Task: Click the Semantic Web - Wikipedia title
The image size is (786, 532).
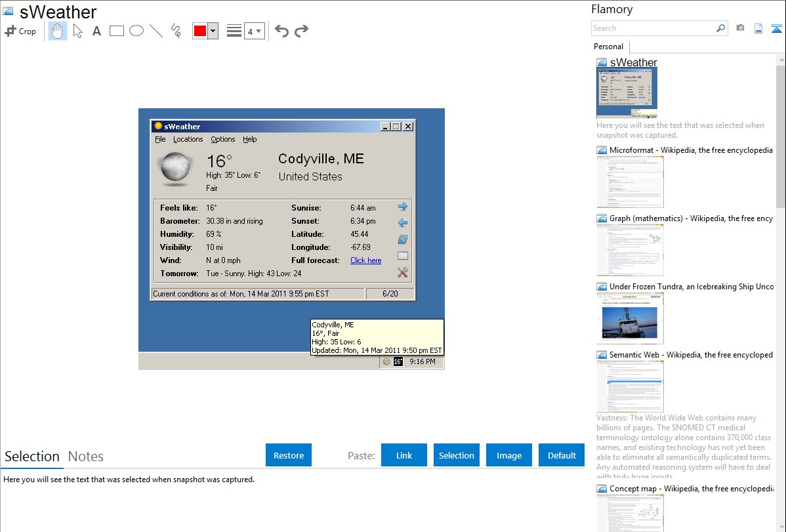Action: (691, 354)
